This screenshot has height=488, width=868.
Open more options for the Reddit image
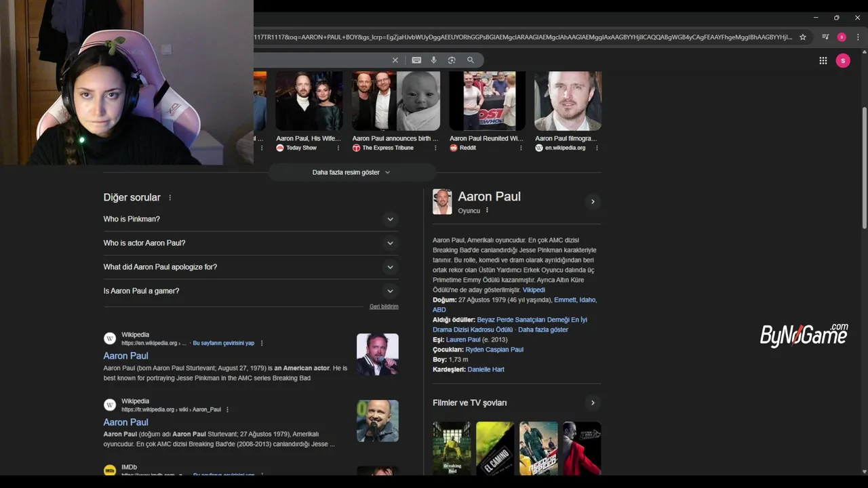[521, 148]
